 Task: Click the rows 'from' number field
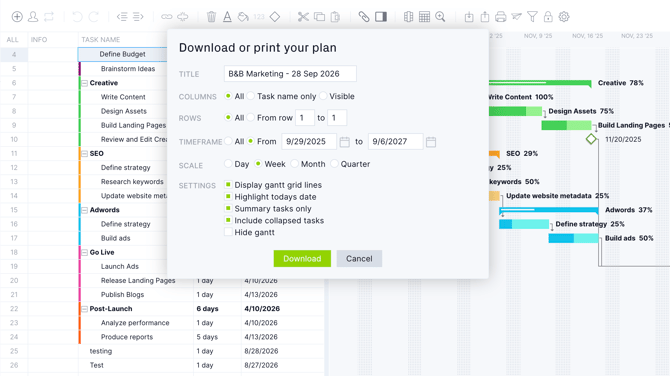coord(305,118)
